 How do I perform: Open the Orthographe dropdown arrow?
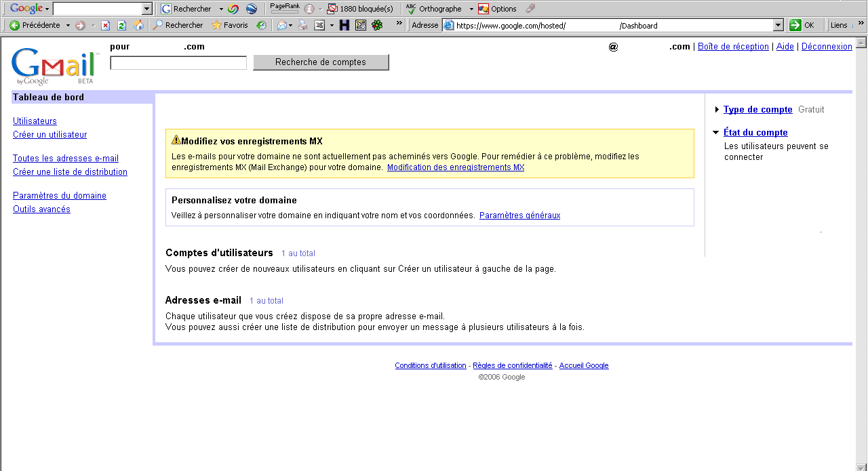[471, 9]
